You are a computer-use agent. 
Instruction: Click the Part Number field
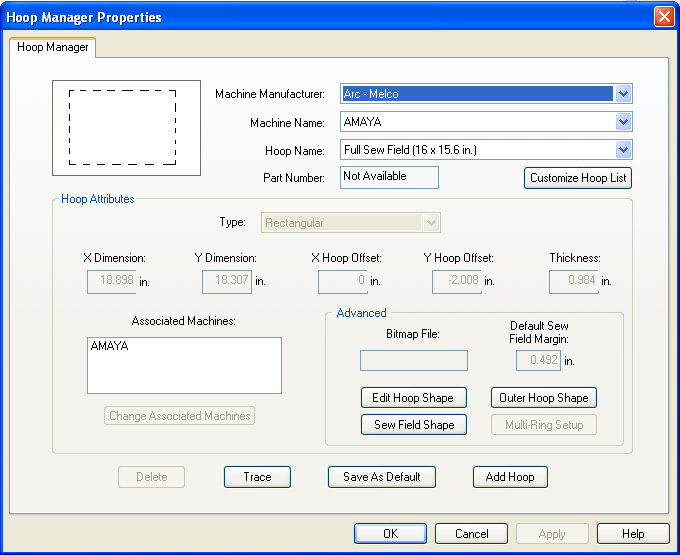(389, 177)
